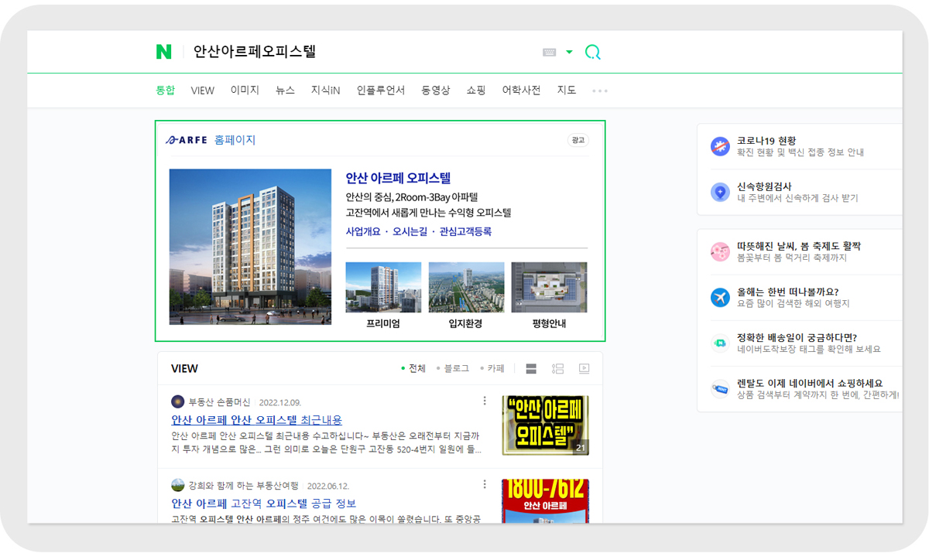The height and width of the screenshot is (560, 929).
Task: Open the 이미지 tab
Action: coord(245,90)
